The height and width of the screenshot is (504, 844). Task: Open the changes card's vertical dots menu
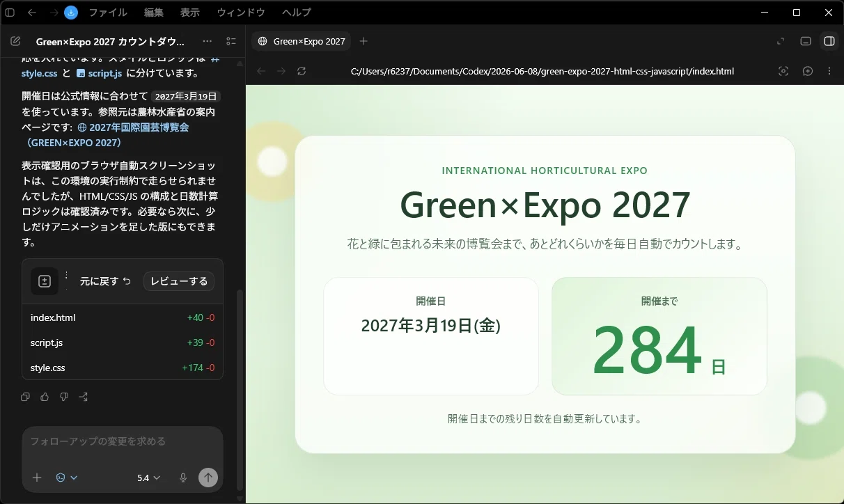tap(66, 281)
